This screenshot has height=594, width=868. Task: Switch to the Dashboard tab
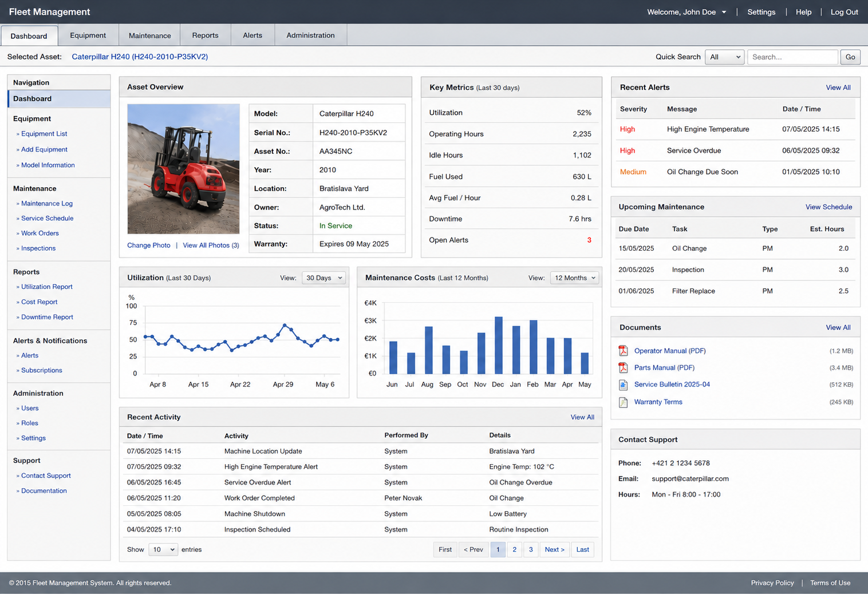[x=29, y=35]
